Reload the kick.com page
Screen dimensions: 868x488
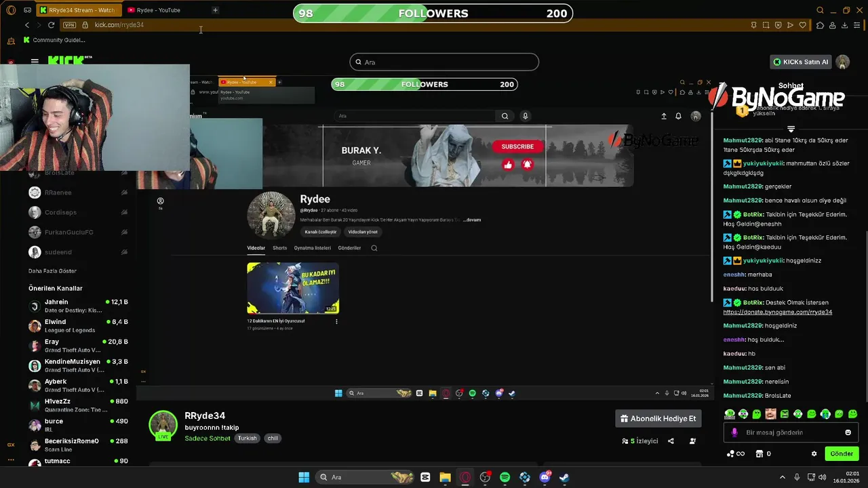(x=51, y=25)
